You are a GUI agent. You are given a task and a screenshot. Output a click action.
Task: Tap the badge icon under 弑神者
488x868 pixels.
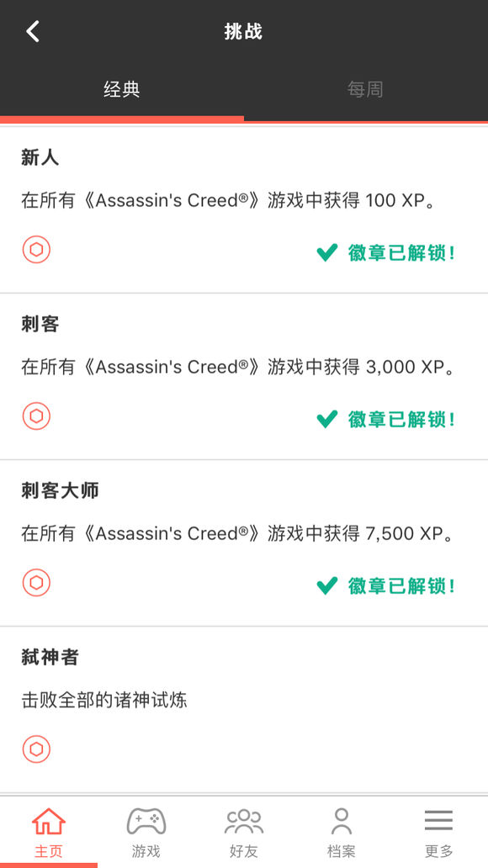coord(36,749)
